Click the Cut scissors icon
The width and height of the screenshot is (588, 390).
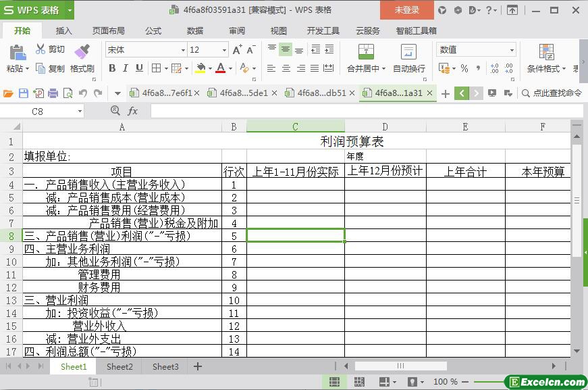pos(41,49)
